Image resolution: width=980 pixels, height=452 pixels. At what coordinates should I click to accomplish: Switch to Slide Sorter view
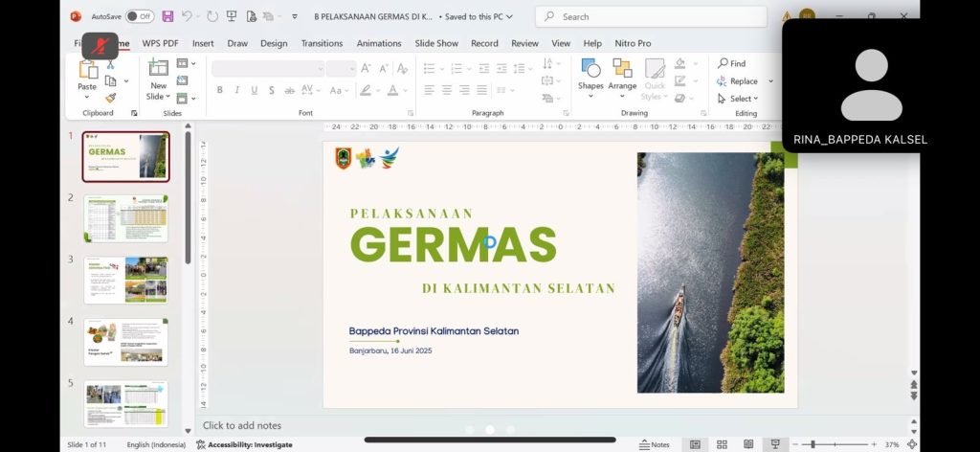pos(722,444)
